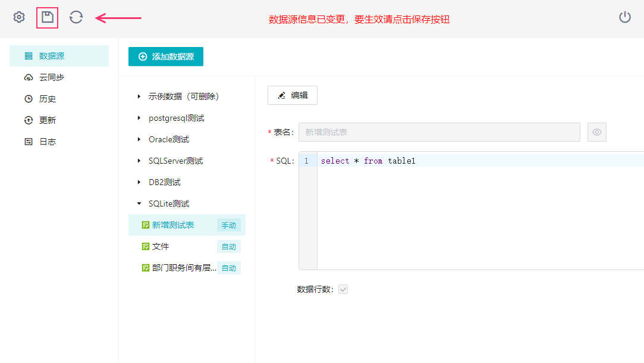Click the 编辑 button

click(x=293, y=95)
